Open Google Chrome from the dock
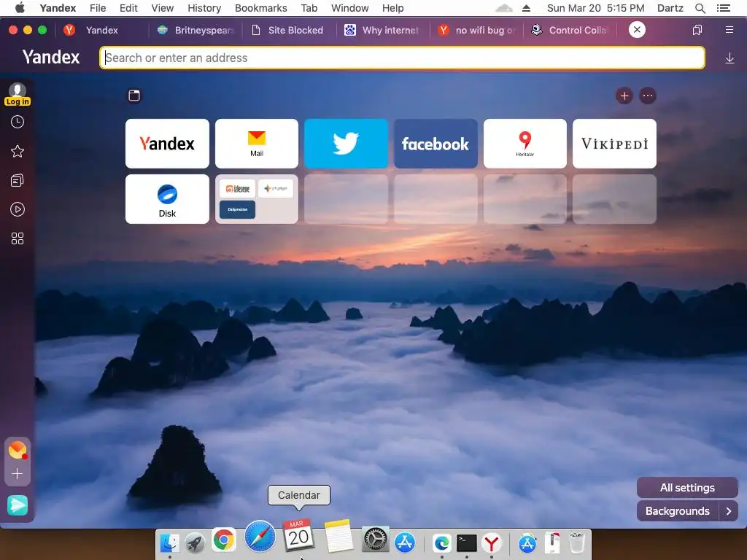The height and width of the screenshot is (560, 747). pyautogui.click(x=223, y=540)
